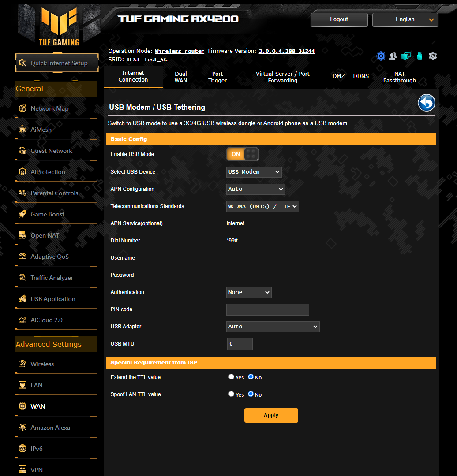Click the 'internet' APN Service value
The height and width of the screenshot is (476, 457).
pos(236,223)
